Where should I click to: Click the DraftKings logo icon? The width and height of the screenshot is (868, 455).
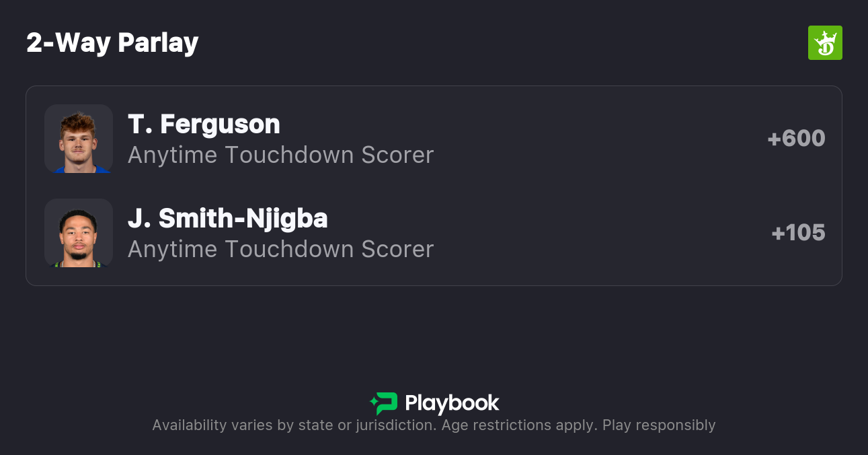point(825,43)
